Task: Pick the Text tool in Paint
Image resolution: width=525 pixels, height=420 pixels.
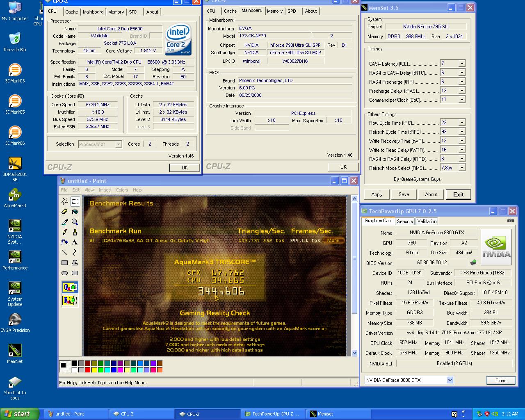Action: click(75, 242)
